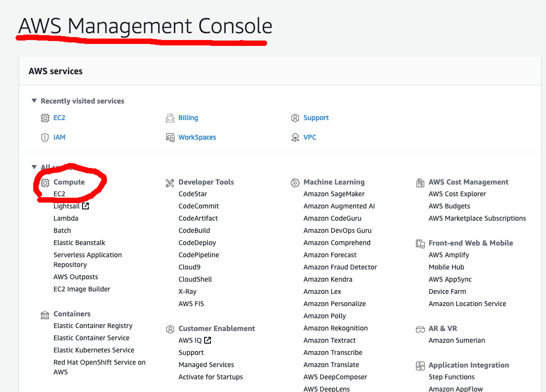Viewport: 546px width, 392px height.
Task: Collapse the All services section triangle
Action: coord(34,167)
